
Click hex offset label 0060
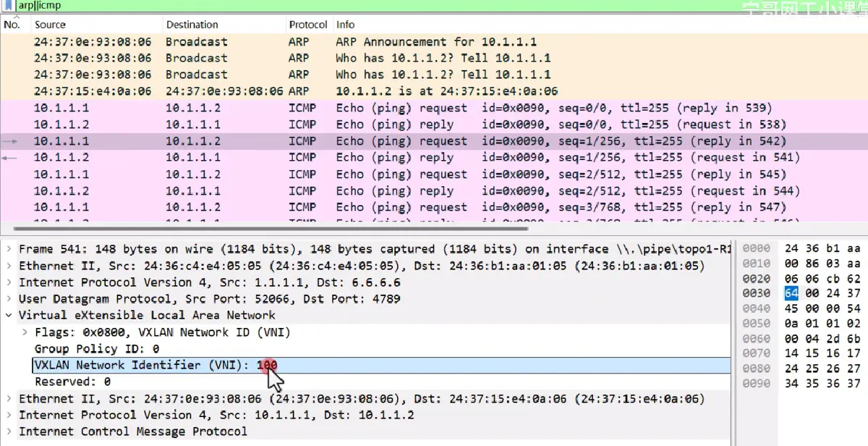click(757, 339)
